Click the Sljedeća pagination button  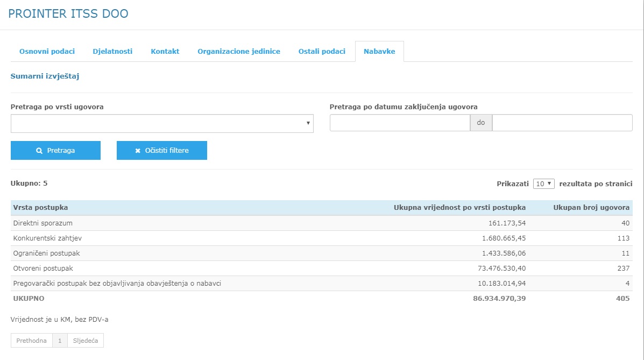click(x=86, y=340)
